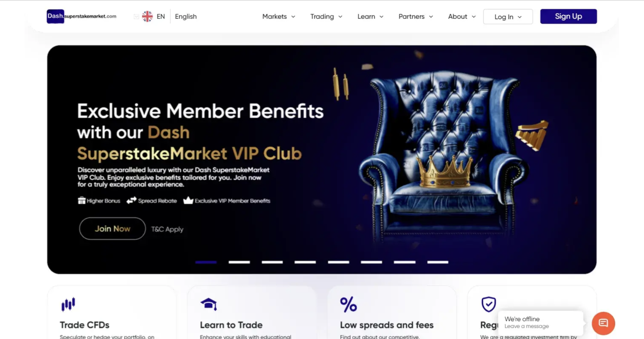
Task: Click the Join Now button
Action: pos(112,229)
